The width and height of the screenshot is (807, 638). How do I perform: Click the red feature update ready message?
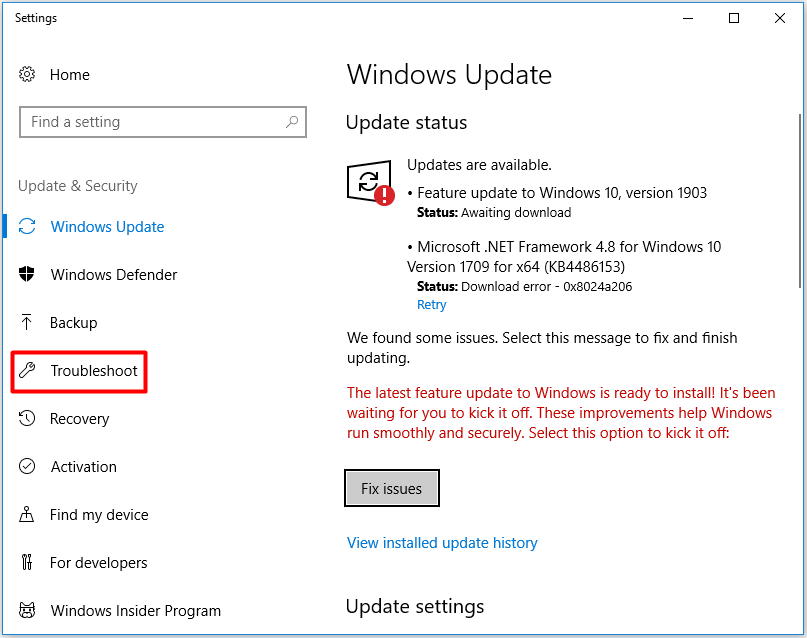coord(561,413)
